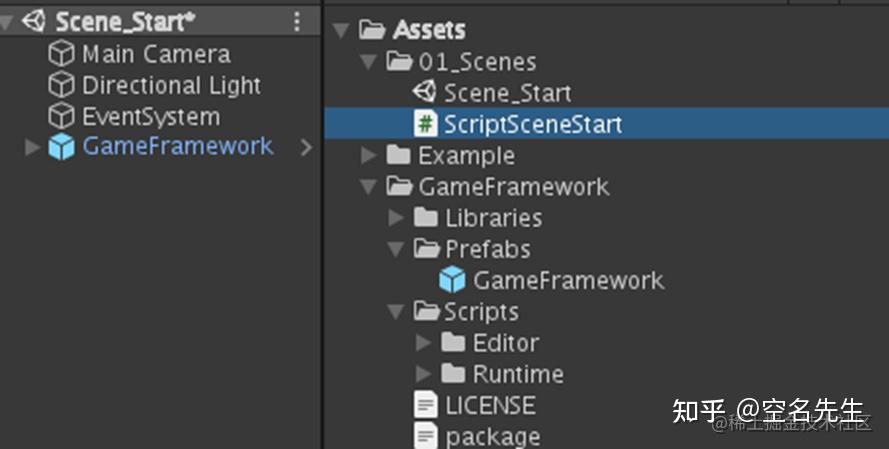This screenshot has width=889, height=449.
Task: Click the Main Camera cube icon
Action: pos(61,54)
